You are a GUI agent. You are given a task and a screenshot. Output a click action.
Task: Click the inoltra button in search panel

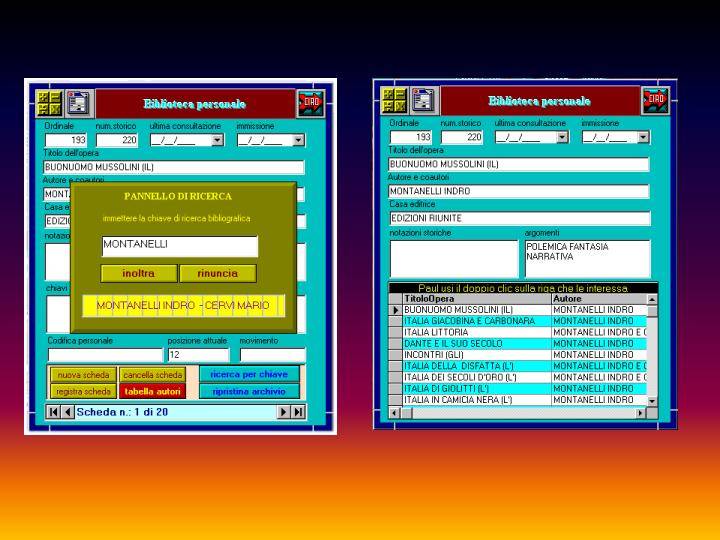pos(139,273)
